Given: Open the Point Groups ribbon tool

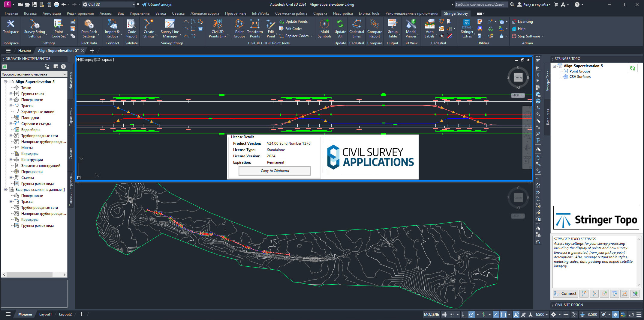Looking at the screenshot, I should (239, 28).
